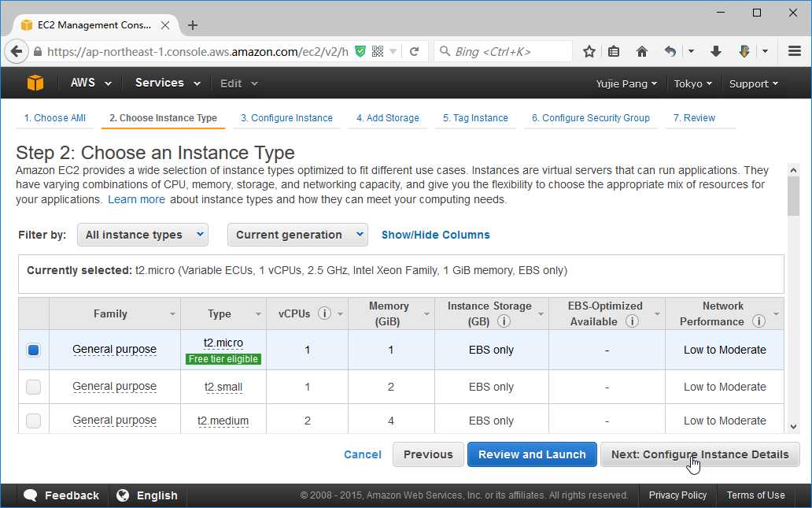Go to step 3 Configure Instance
812x508 pixels.
tap(286, 117)
